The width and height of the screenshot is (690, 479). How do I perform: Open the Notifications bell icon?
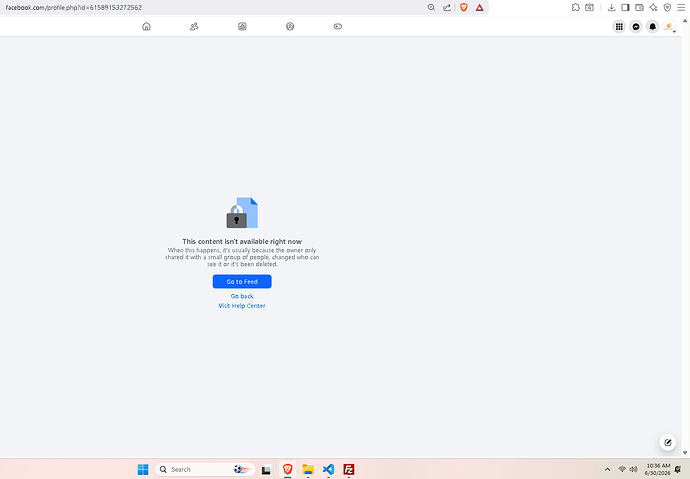(653, 27)
